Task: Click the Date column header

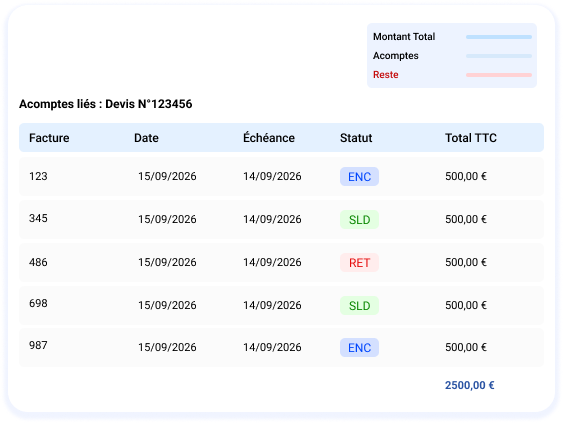Action: 146,138
